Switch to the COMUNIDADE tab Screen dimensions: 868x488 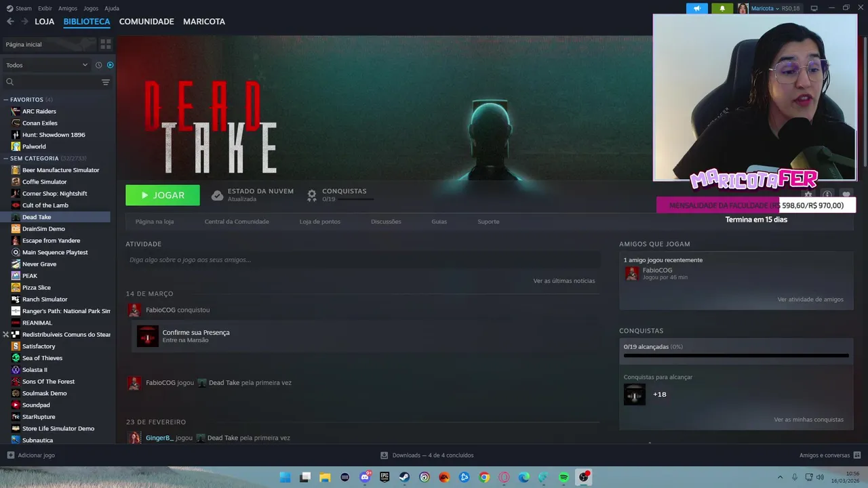click(x=146, y=22)
